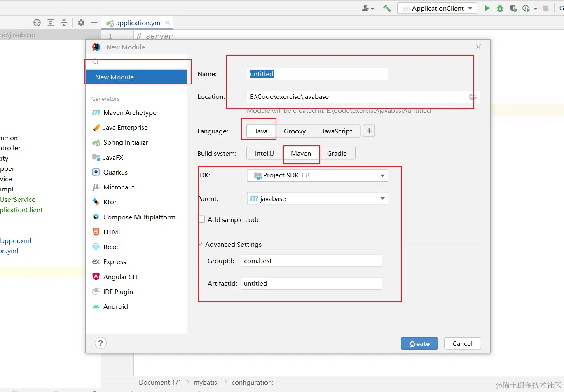Viewport: 564px width, 392px height.
Task: Click the search field above New Module
Action: [x=136, y=62]
